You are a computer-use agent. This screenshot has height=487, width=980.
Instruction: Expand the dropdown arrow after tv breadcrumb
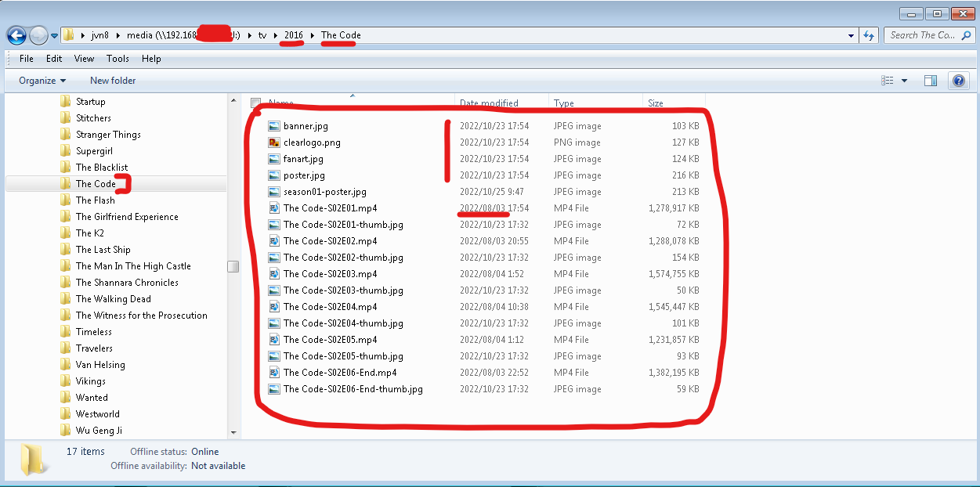pyautogui.click(x=276, y=35)
